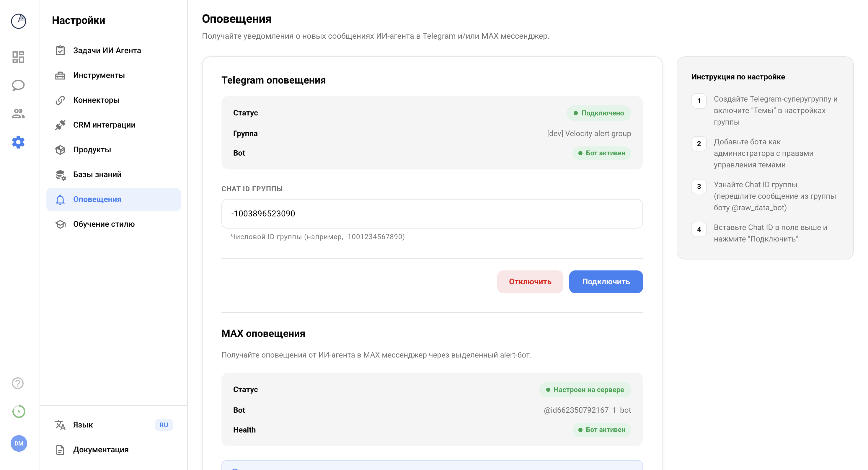Screen dimensions: 868x470
Task: Click the Подключить button
Action: tap(606, 282)
